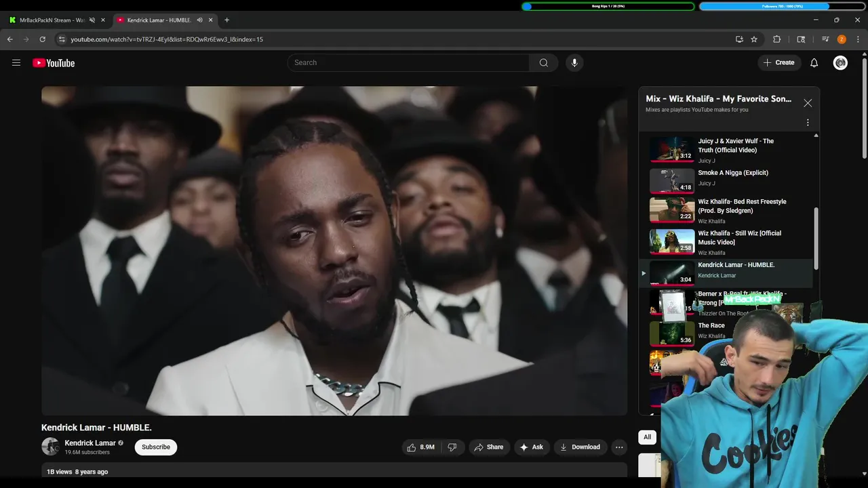
Task: Close the MrBackPackN Stream tab
Action: coord(103,20)
